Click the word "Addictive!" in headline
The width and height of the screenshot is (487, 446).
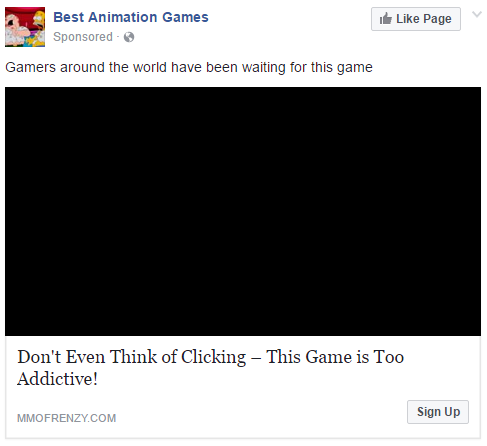[x=57, y=379]
